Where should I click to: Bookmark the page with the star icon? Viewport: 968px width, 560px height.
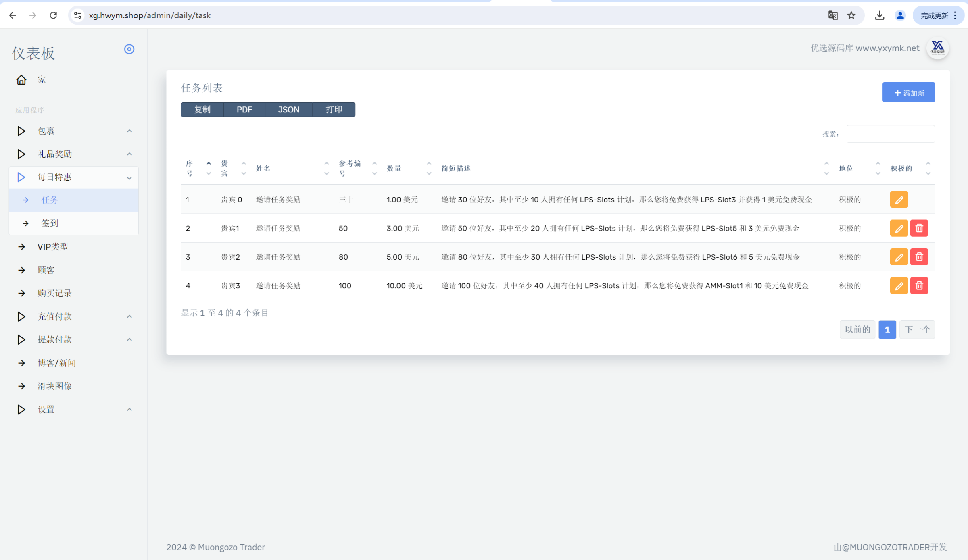tap(851, 15)
